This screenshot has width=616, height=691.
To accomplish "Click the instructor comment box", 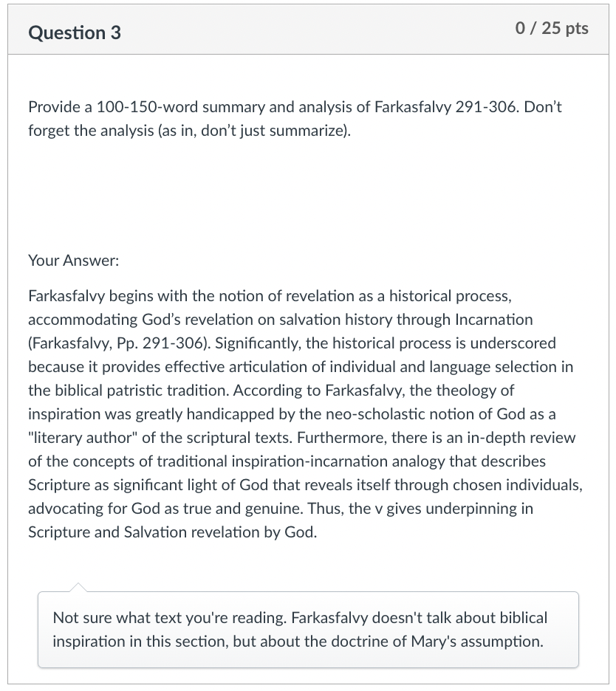I will [x=308, y=629].
